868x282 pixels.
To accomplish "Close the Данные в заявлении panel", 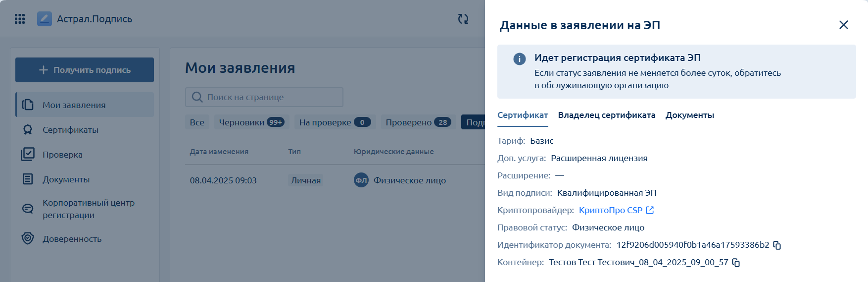I will [844, 25].
